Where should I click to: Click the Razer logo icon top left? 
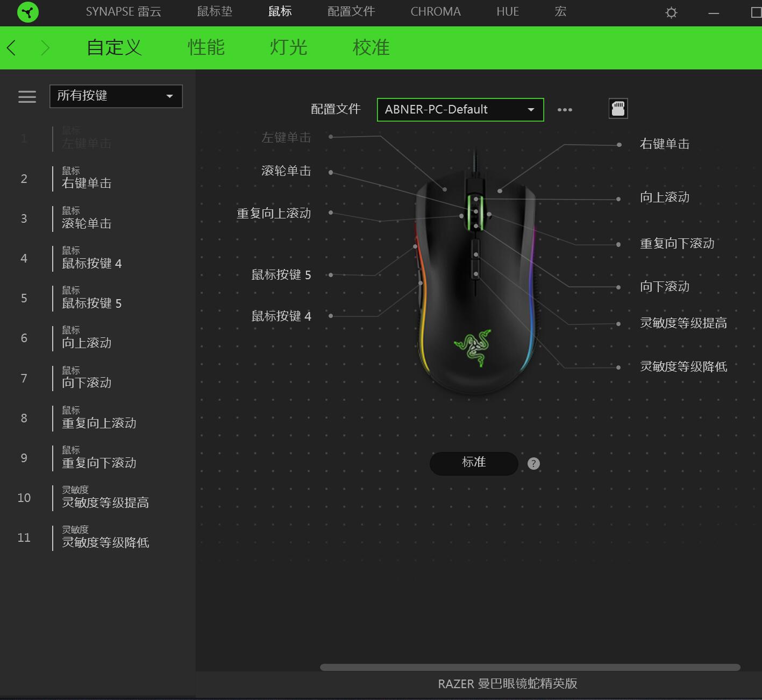26,12
